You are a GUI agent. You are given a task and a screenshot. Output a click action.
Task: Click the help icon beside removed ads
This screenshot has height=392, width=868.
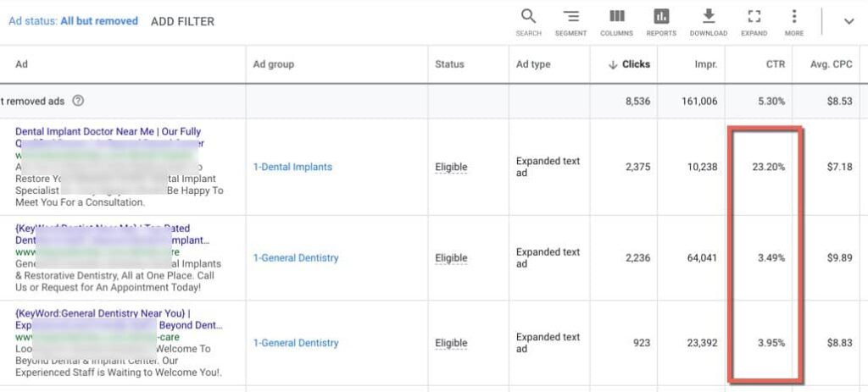tap(79, 102)
